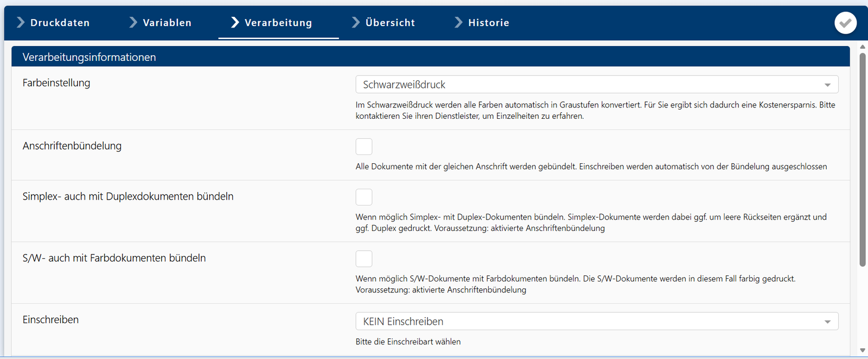
Task: Enable the Anschriftenbündelung checkbox
Action: click(x=364, y=146)
